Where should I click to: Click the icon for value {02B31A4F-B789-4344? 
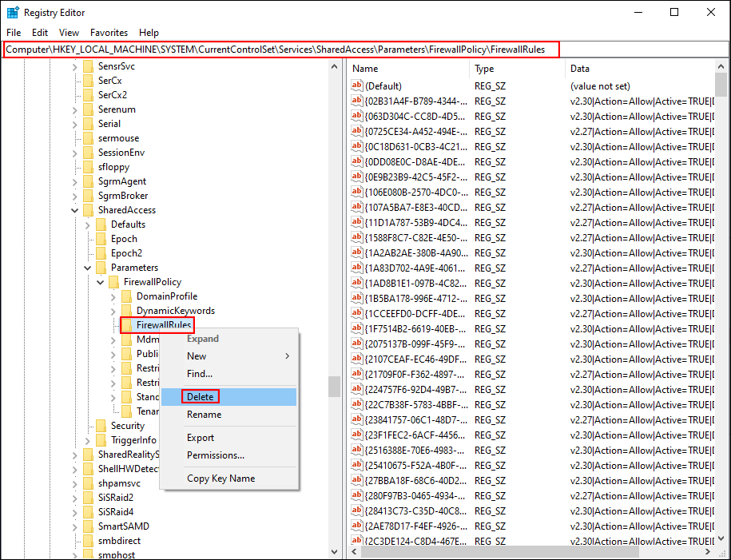tap(357, 101)
